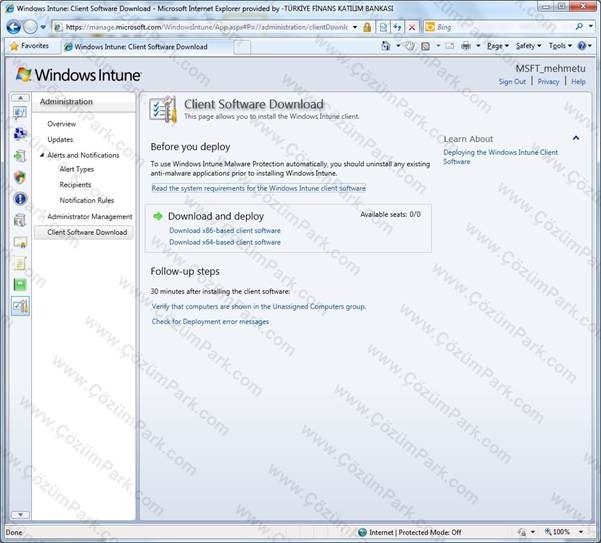The image size is (601, 543).
Task: Click inside the Bing search box
Action: click(x=504, y=27)
